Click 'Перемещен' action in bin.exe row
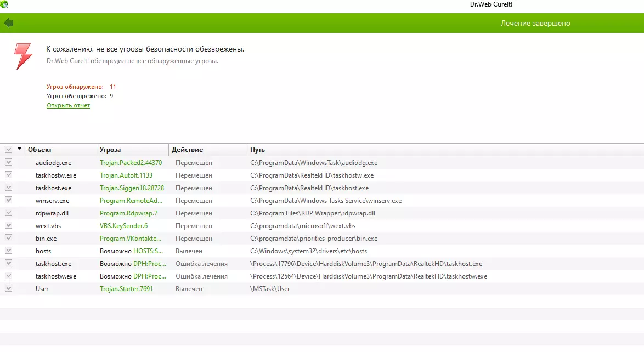This screenshot has height=352, width=644. tap(194, 239)
